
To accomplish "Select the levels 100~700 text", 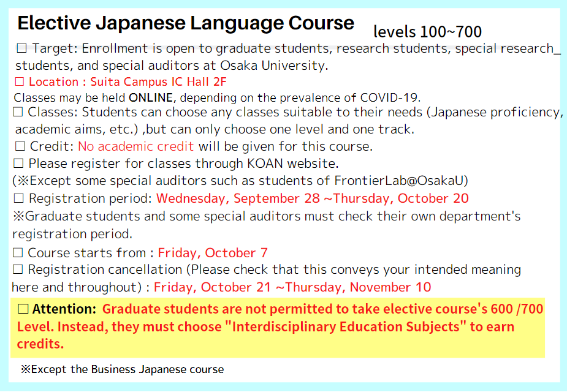I will tap(427, 32).
